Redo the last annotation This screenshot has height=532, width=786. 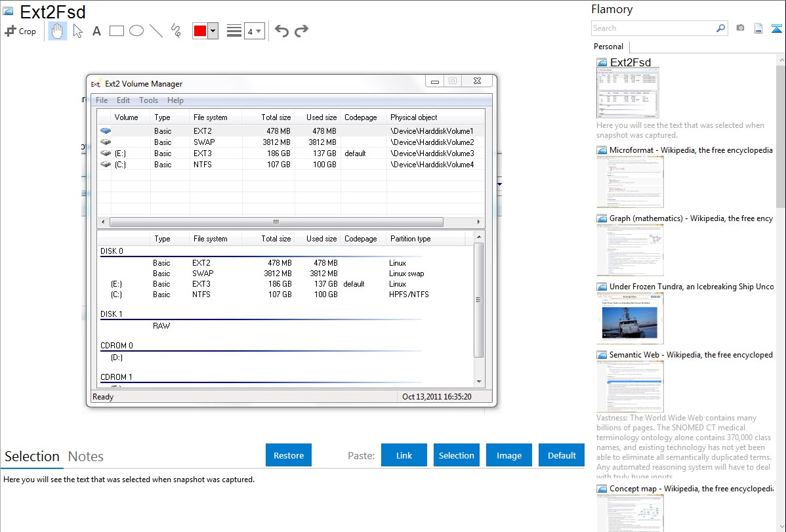click(x=301, y=31)
